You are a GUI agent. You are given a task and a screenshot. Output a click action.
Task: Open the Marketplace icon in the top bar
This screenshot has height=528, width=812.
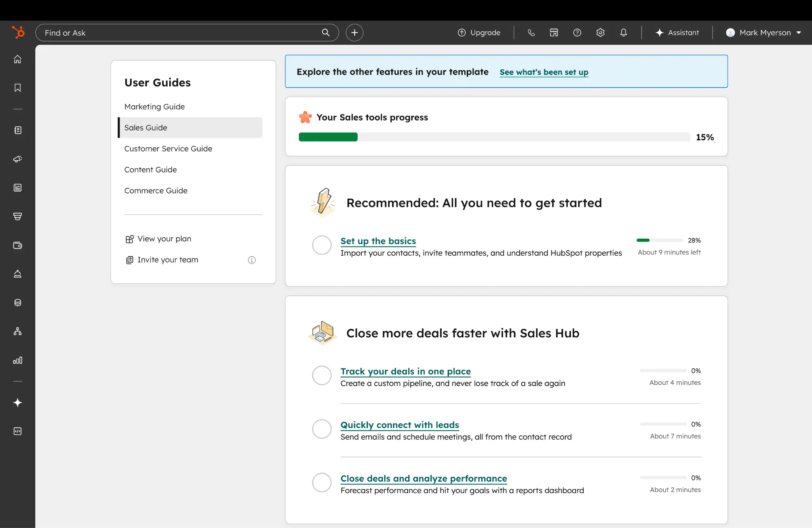pyautogui.click(x=553, y=33)
